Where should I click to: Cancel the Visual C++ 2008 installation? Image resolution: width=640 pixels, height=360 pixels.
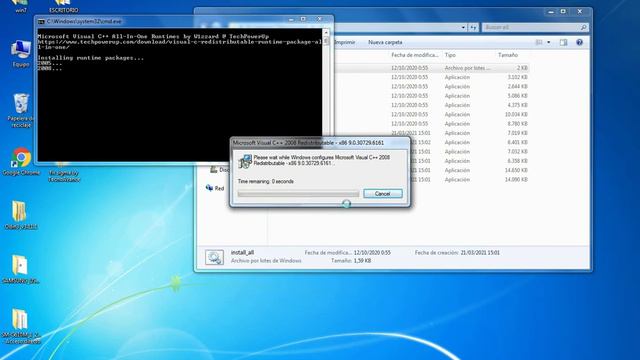coord(382,194)
